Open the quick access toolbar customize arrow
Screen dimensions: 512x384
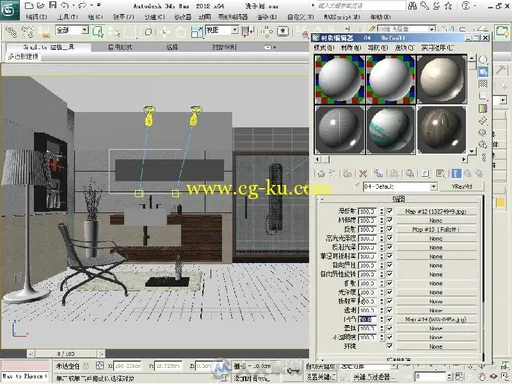click(99, 5)
